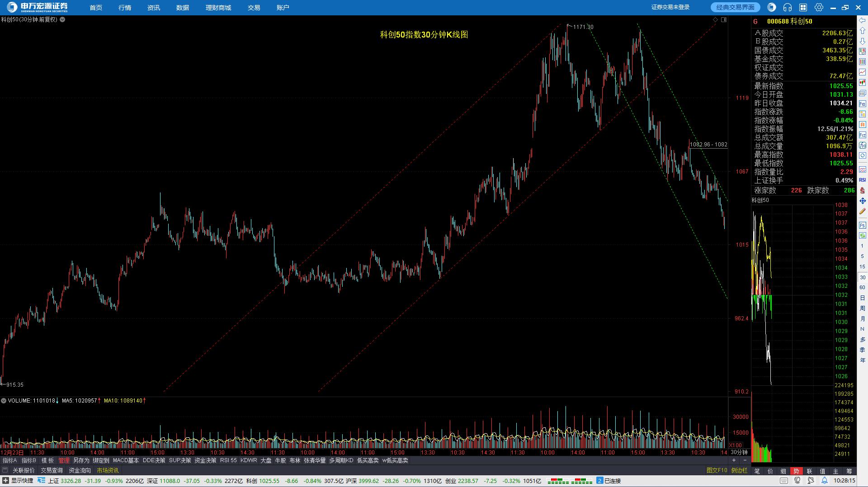Click 经典交易界面 button

click(x=736, y=7)
